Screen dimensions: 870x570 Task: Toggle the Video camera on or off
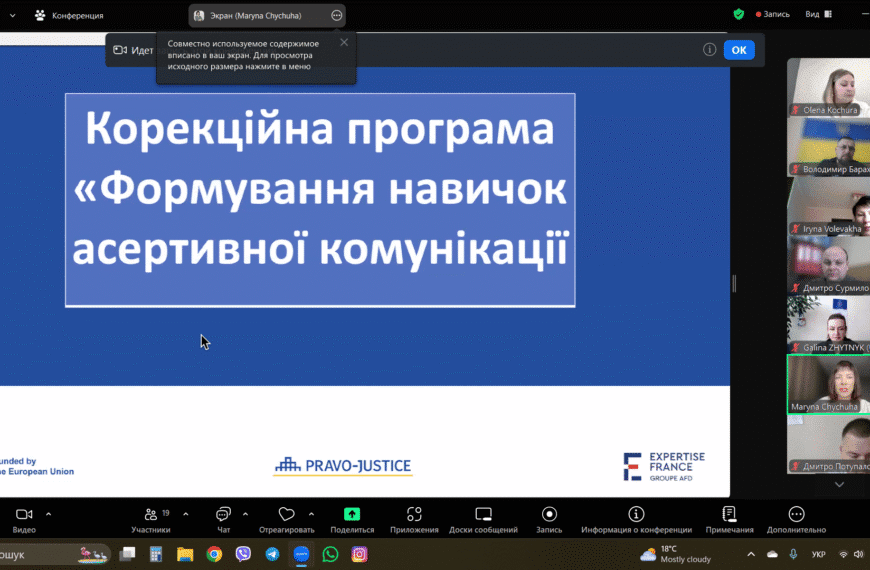click(x=24, y=514)
